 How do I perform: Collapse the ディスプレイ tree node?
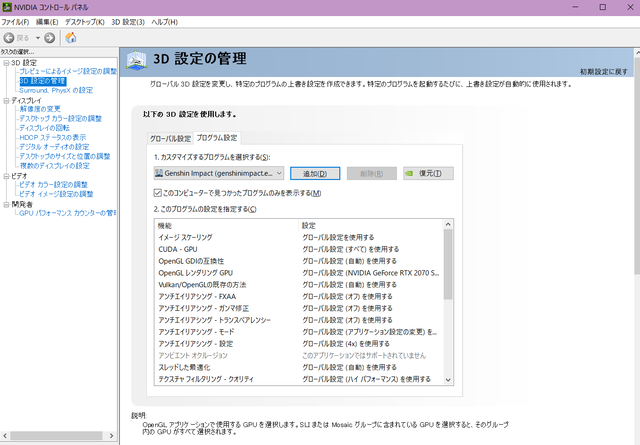pos(6,100)
